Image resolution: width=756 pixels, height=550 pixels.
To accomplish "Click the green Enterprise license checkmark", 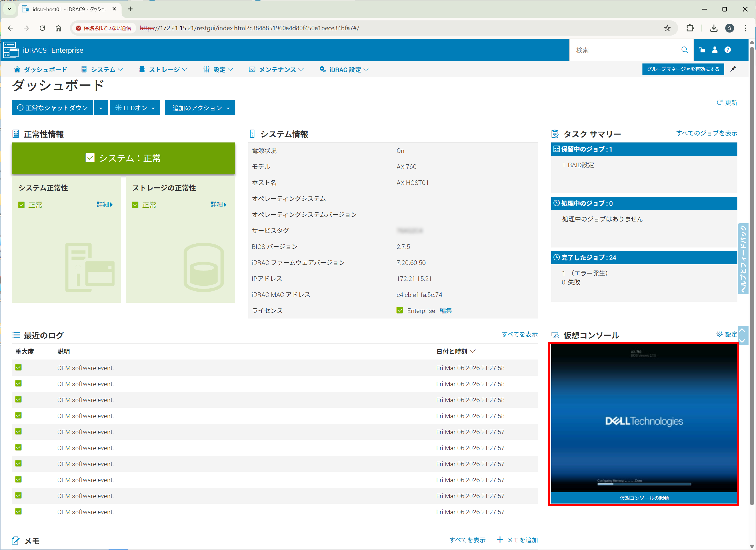I will pyautogui.click(x=400, y=311).
